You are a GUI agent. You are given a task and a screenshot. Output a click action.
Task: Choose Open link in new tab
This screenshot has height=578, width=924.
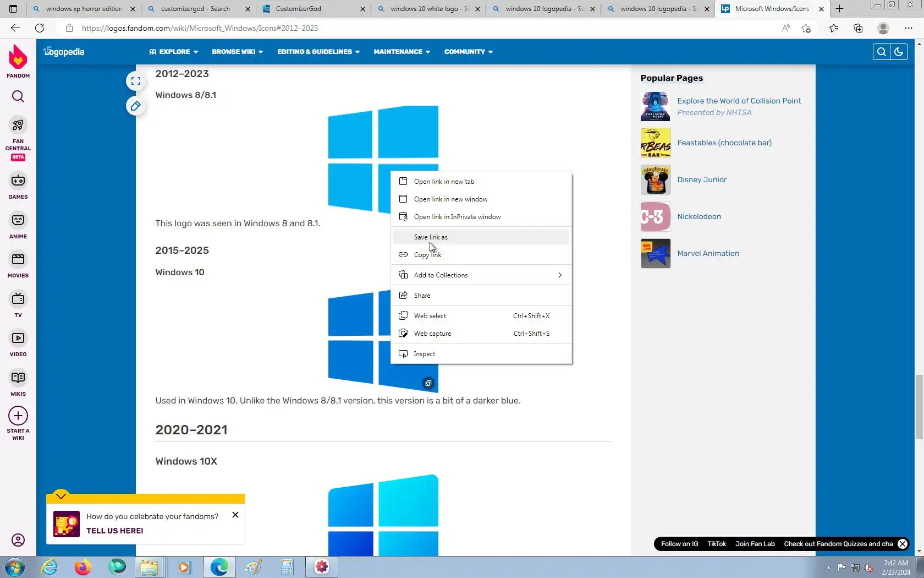point(481,182)
